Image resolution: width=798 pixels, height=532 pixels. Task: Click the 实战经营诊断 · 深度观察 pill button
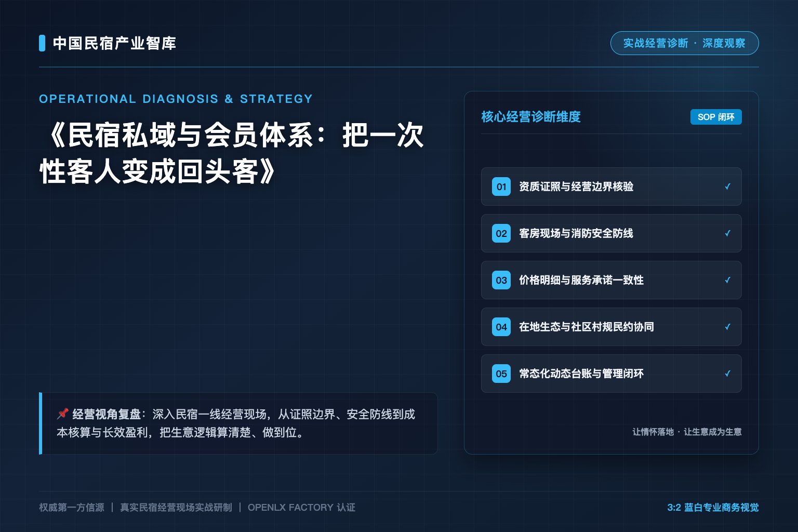click(x=684, y=43)
